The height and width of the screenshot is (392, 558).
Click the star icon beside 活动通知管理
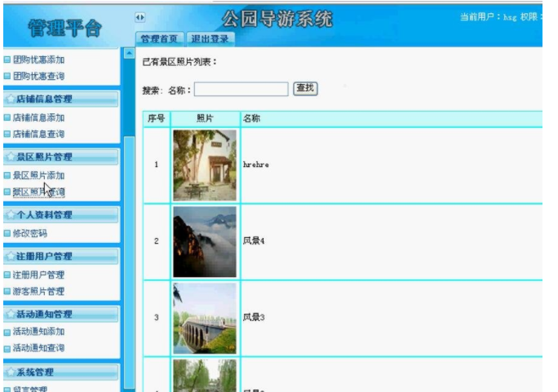(x=11, y=314)
